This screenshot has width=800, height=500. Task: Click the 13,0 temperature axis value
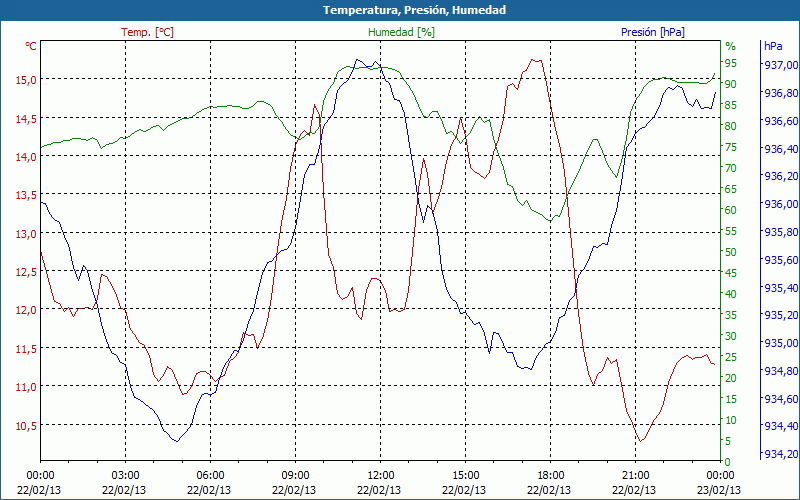[27, 234]
